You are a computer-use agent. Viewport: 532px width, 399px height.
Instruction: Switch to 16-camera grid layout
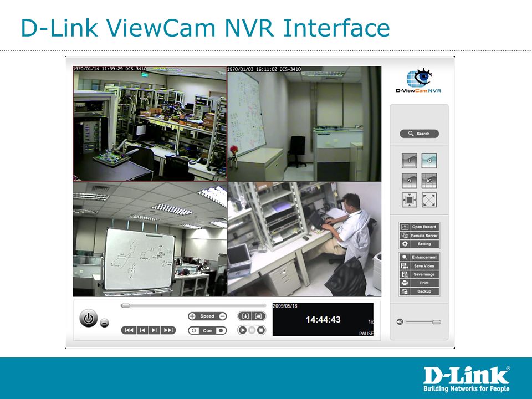(429, 181)
